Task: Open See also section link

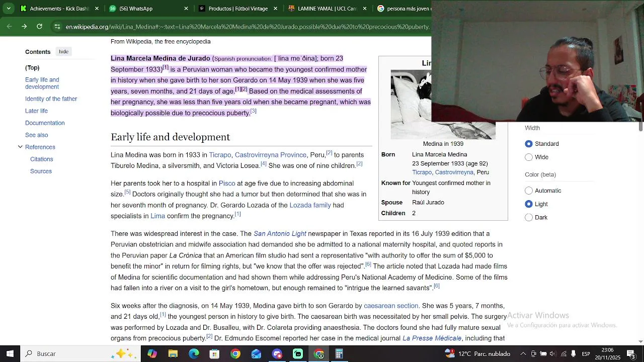Action: click(37, 135)
